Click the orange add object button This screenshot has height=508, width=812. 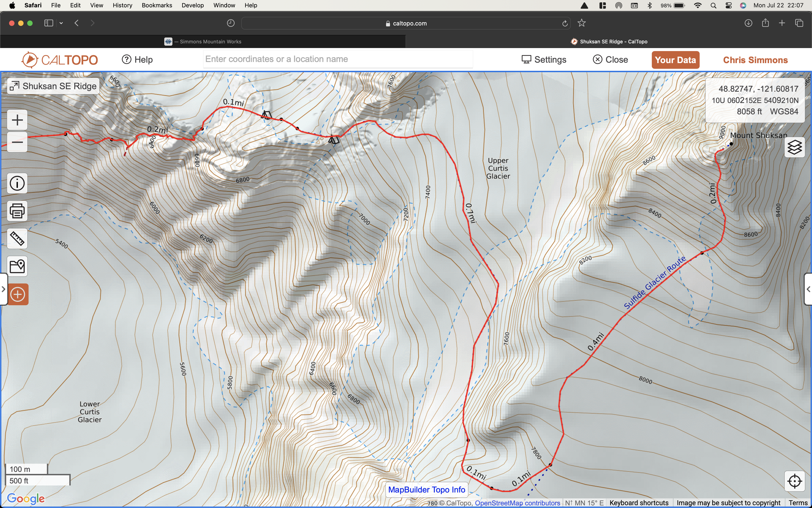click(18, 294)
